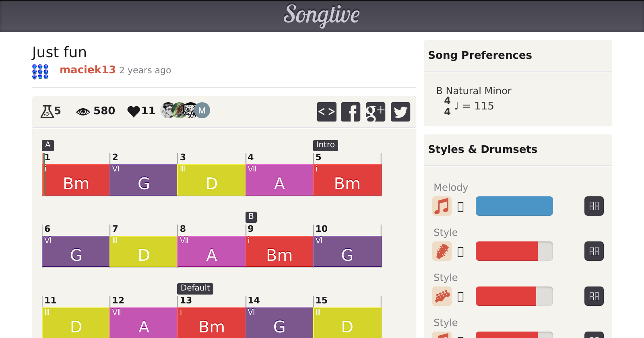This screenshot has width=644, height=338.
Task: Open the Melody pattern grid button
Action: [594, 206]
